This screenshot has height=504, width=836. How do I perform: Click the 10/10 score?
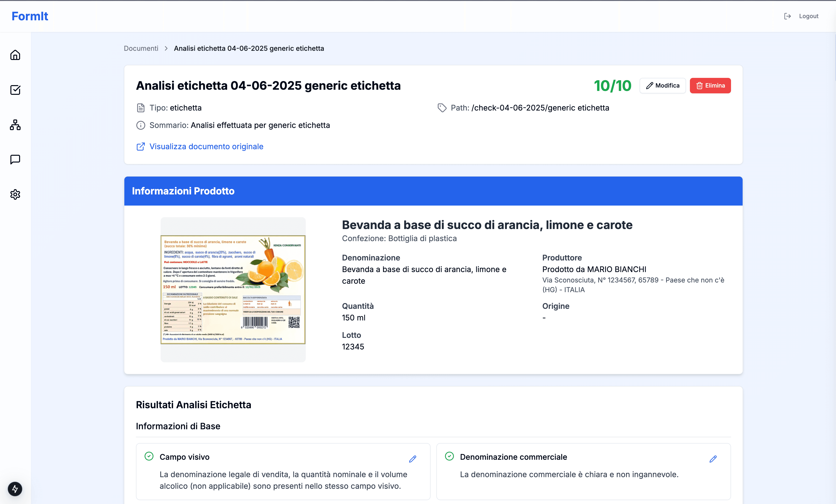[612, 85]
